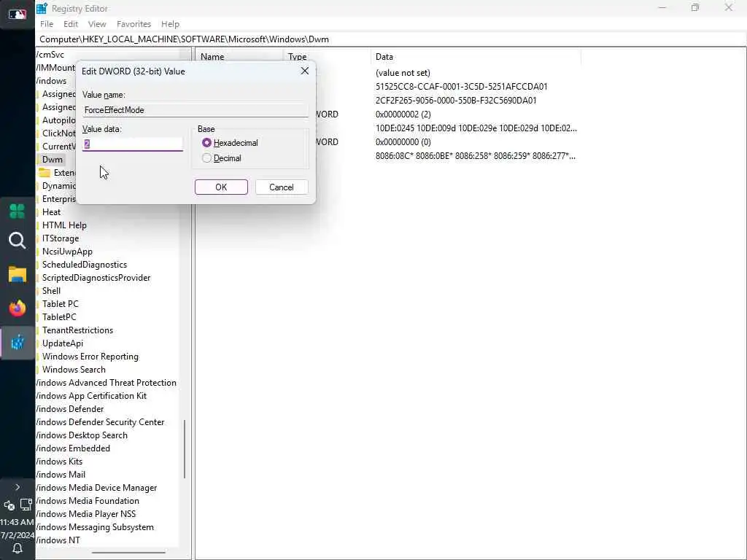This screenshot has height=560, width=747.
Task: Select the Windows Mail key
Action: click(x=61, y=474)
